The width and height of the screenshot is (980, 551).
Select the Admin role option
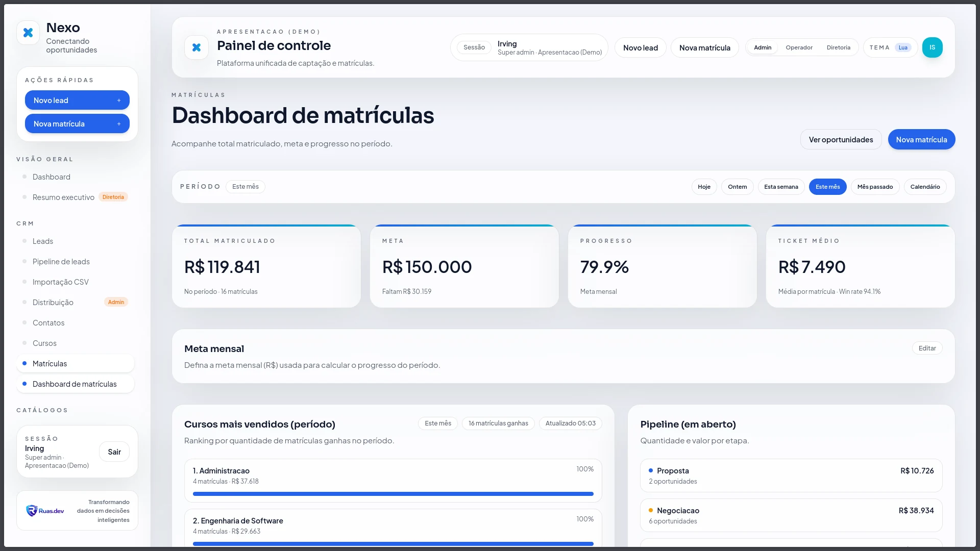point(763,47)
